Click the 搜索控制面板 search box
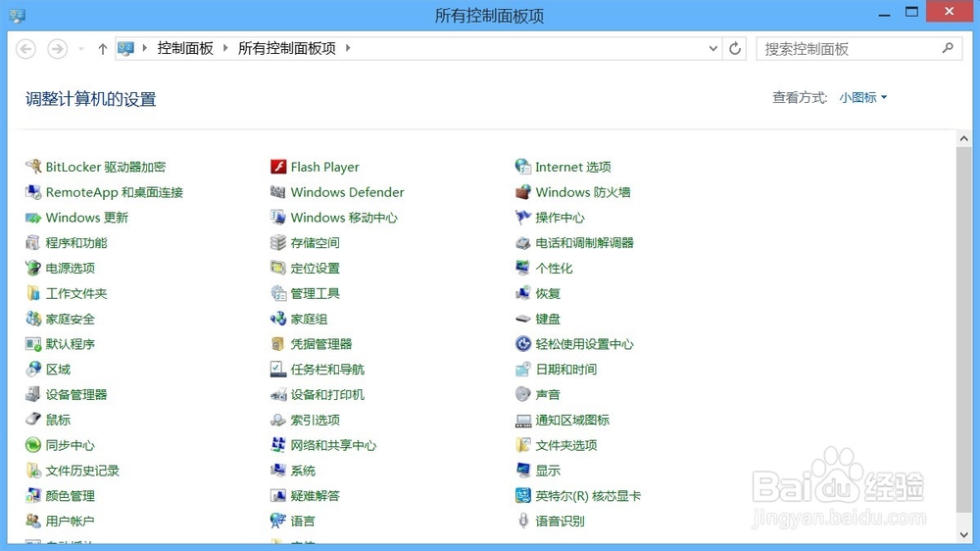980x551 pixels. click(859, 49)
